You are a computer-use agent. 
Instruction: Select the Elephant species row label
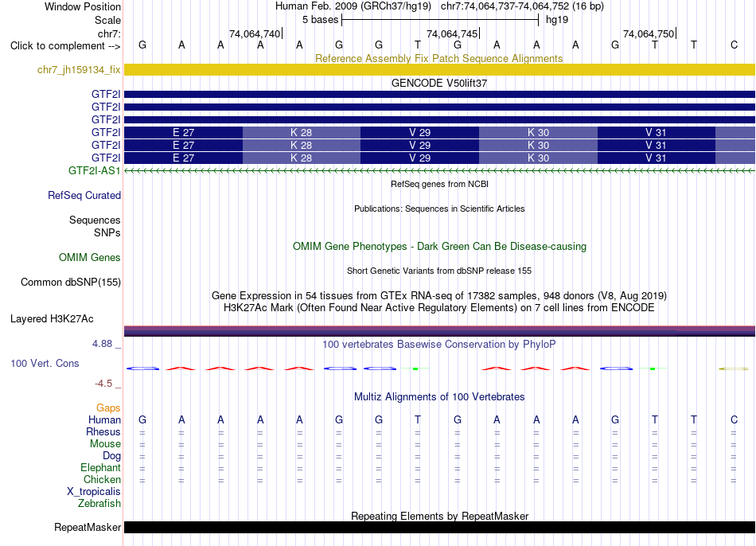tap(100, 467)
